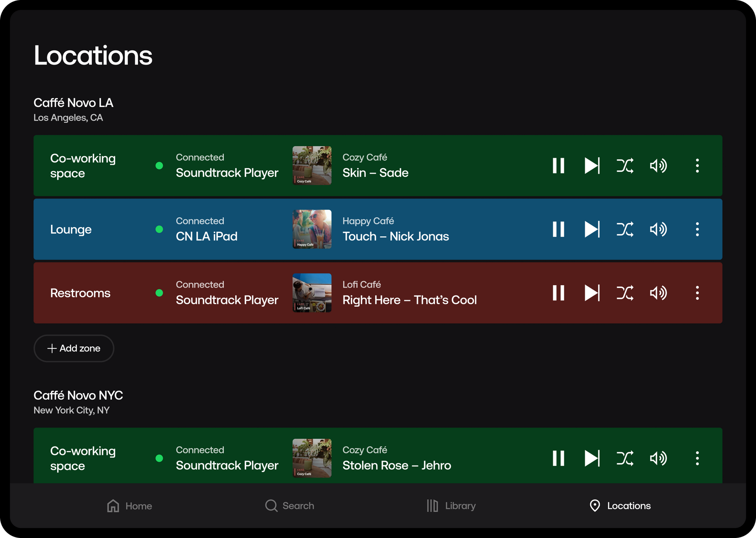The width and height of the screenshot is (756, 538).
Task: Adjust volume in NYC Co-working space zone
Action: (x=658, y=458)
